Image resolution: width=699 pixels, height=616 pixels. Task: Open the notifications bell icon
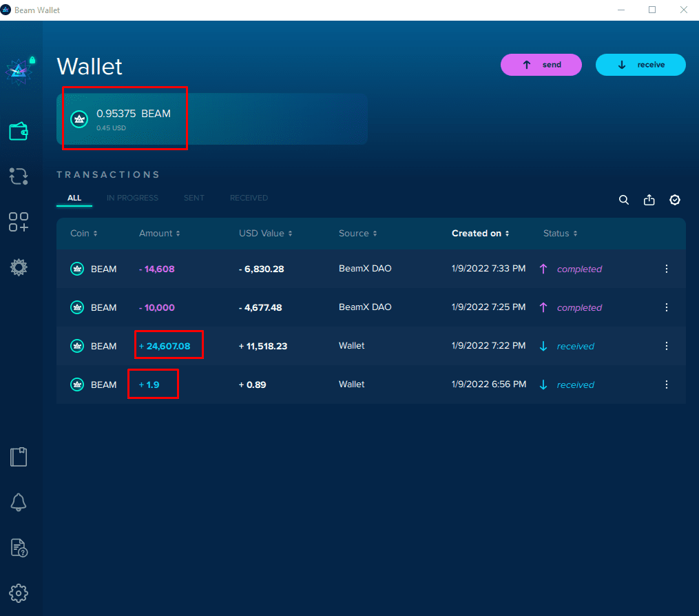coord(19,502)
